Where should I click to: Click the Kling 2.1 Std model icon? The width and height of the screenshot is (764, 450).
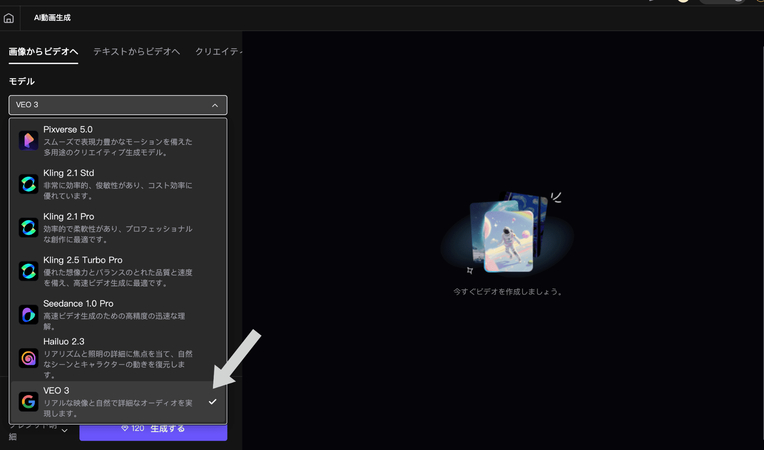pyautogui.click(x=28, y=184)
